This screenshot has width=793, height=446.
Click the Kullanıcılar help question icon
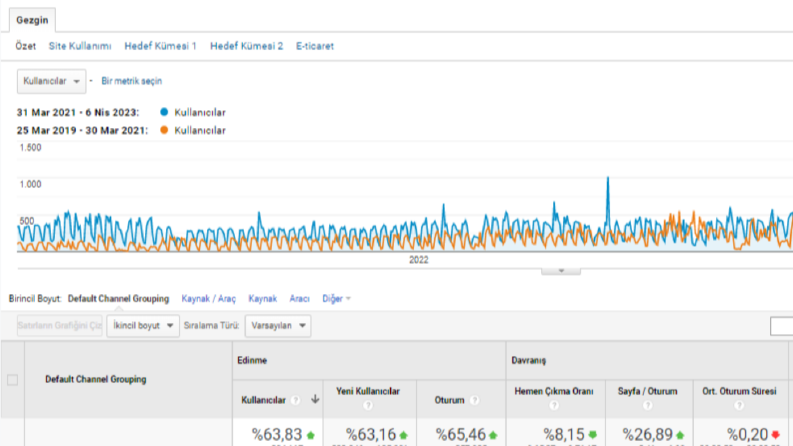point(296,400)
